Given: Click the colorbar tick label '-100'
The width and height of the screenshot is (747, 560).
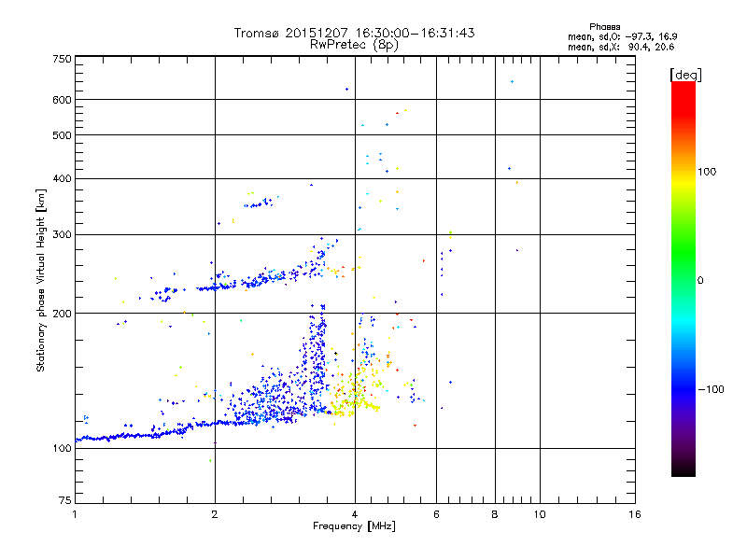Looking at the screenshot, I should tap(711, 389).
